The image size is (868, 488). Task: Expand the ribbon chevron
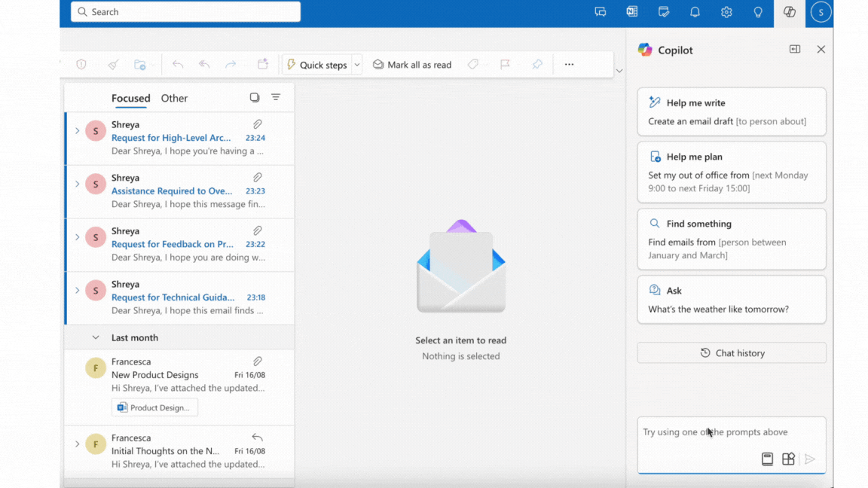pos(619,71)
